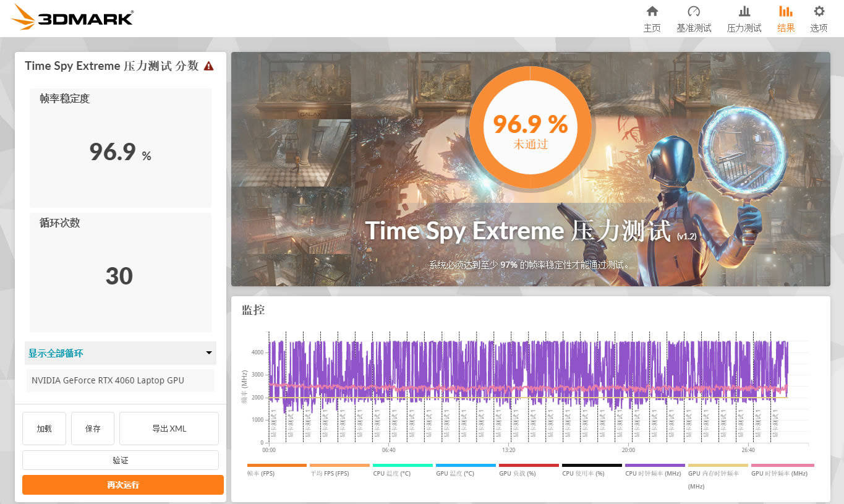The image size is (844, 504).
Task: Click the 循环次数 label
Action: pyautogui.click(x=60, y=223)
